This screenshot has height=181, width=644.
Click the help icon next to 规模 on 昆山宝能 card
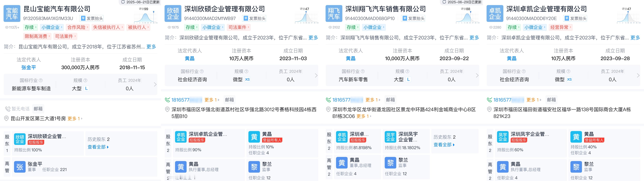point(85,80)
